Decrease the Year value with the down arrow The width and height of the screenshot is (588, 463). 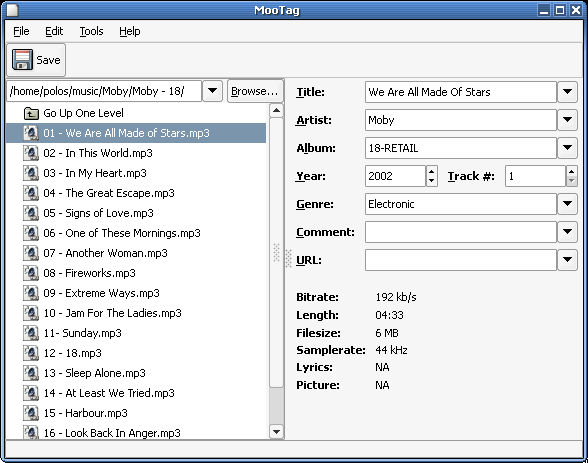[x=432, y=181]
